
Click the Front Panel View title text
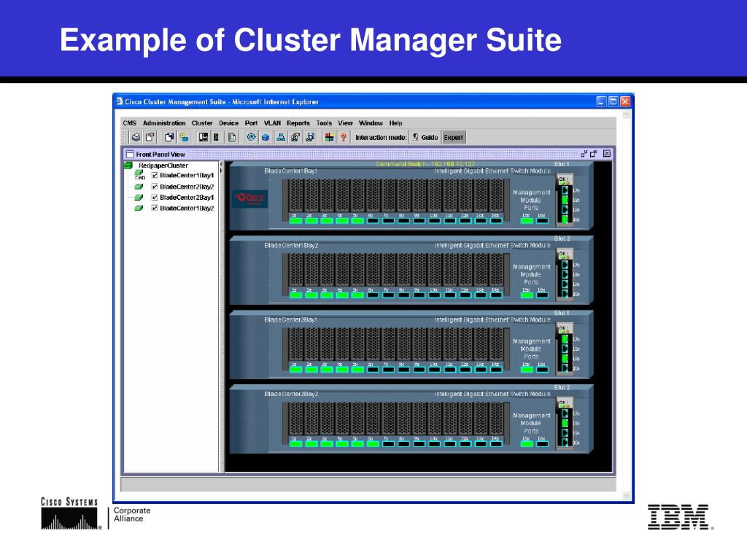(x=160, y=154)
